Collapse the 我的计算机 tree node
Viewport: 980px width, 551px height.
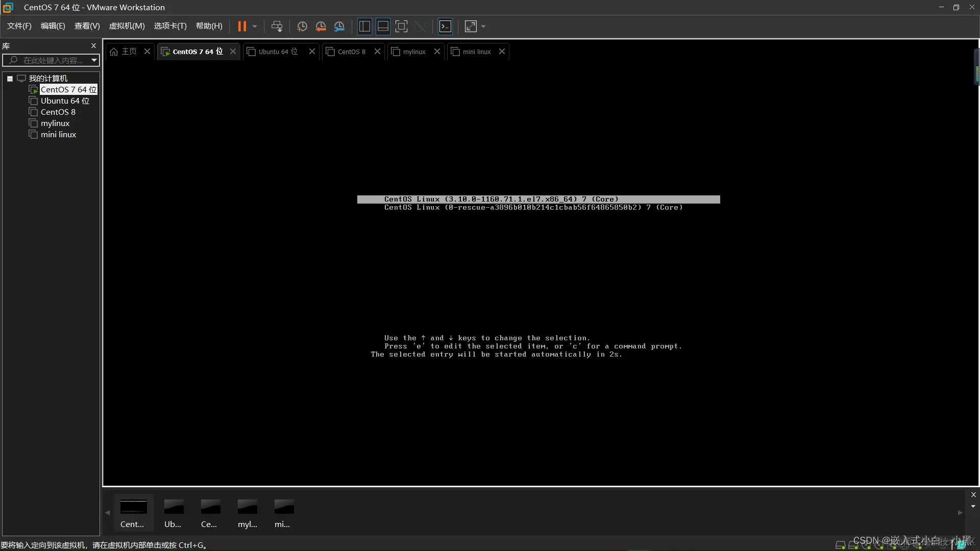(x=10, y=79)
